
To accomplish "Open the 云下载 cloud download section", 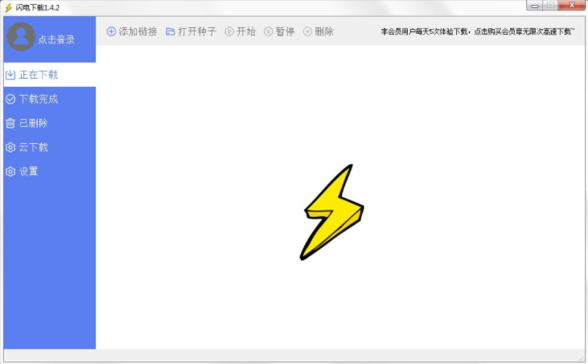I will tap(33, 147).
